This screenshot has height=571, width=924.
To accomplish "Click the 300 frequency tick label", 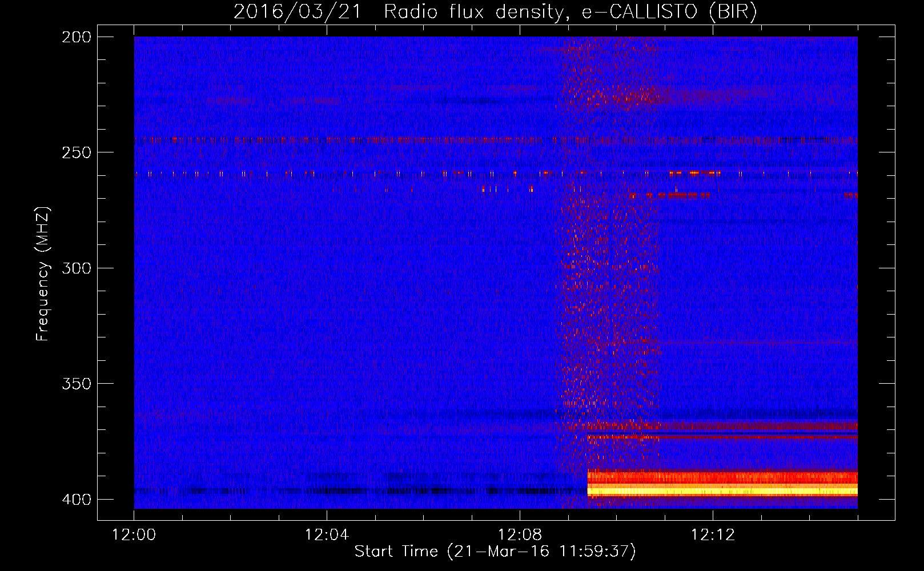I will (x=77, y=268).
